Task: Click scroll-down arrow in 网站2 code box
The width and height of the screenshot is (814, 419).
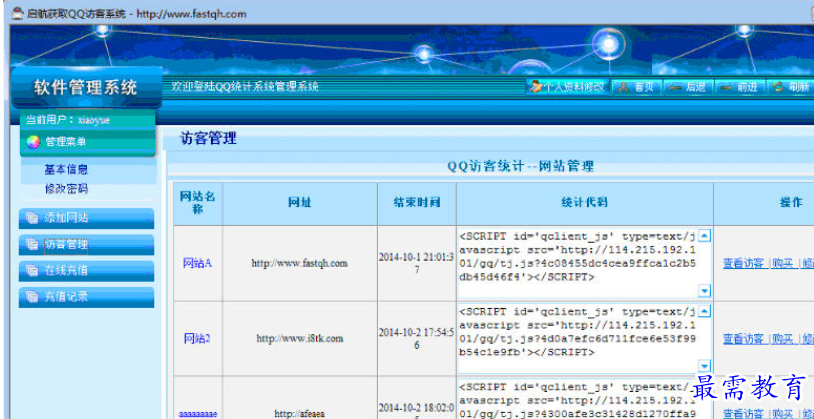Action: (704, 366)
